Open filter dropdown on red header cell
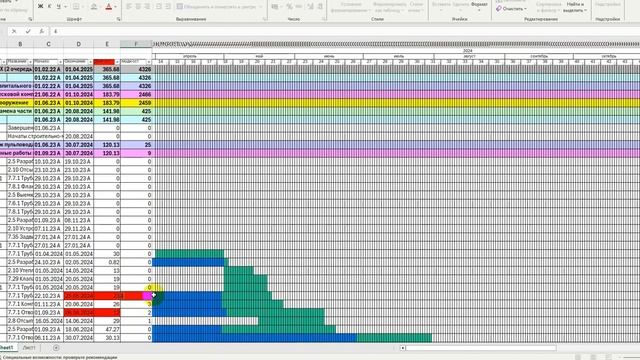The height and width of the screenshot is (360, 640). 117,62
